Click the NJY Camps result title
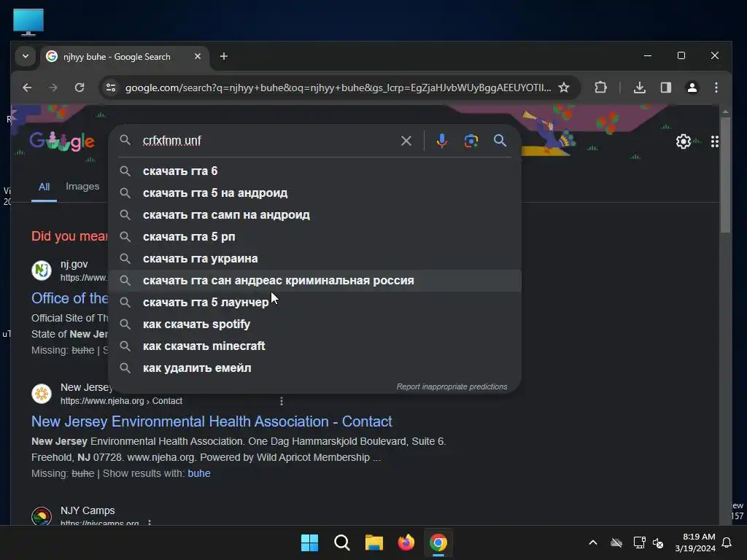747x560 pixels. pyautogui.click(x=88, y=510)
